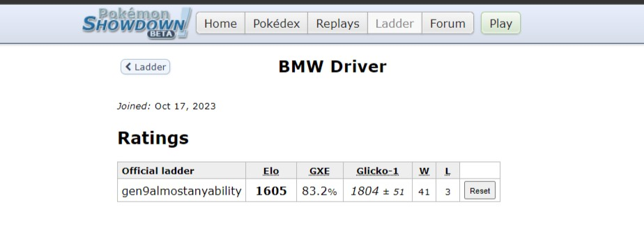Open the Forum tab
Image resolution: width=644 pixels, height=251 pixels.
(447, 24)
